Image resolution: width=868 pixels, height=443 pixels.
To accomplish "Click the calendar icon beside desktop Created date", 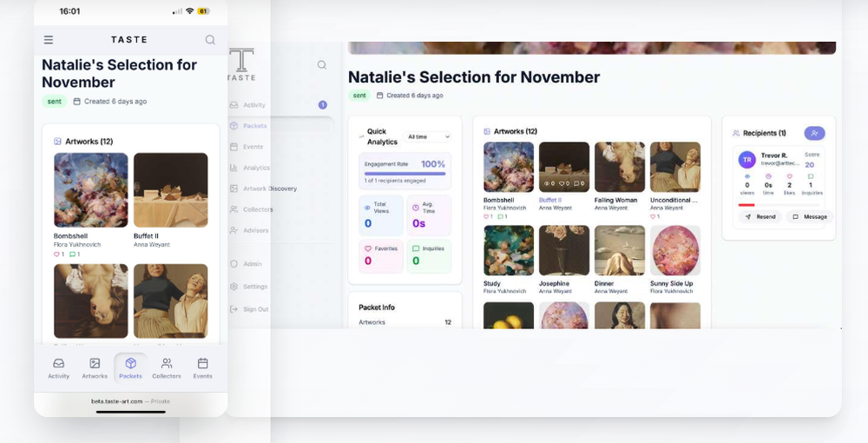I will [380, 96].
